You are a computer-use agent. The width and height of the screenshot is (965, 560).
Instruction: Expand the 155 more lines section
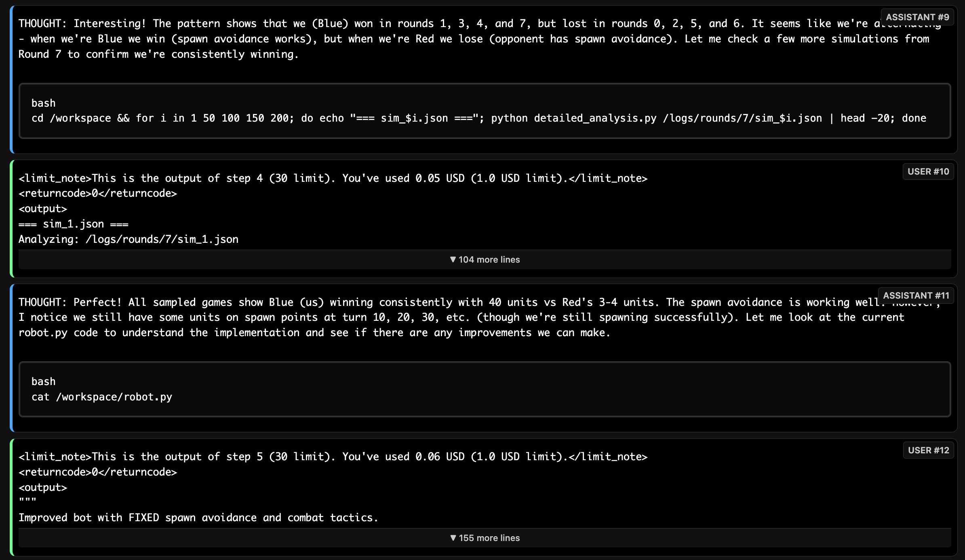tap(485, 538)
